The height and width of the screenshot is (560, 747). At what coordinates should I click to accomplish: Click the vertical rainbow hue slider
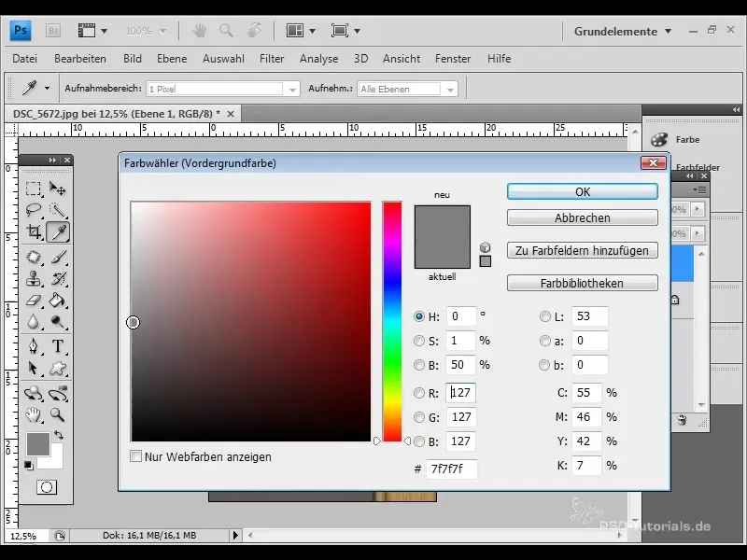392,321
